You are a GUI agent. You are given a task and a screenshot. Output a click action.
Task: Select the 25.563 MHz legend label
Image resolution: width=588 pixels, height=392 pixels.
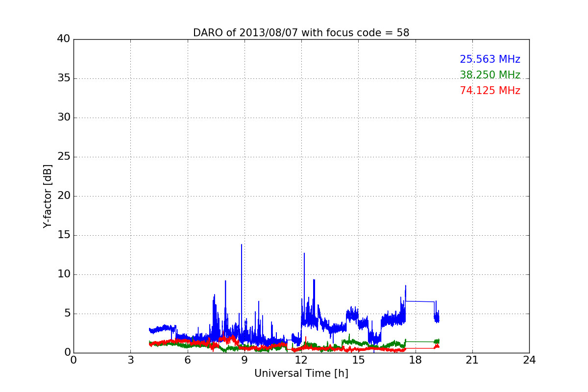490,59
